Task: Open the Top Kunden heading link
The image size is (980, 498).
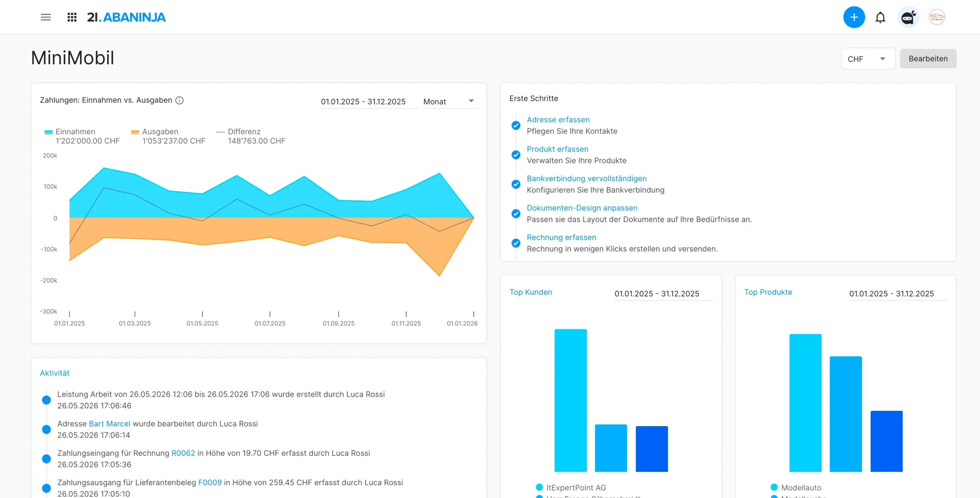Action: [x=531, y=292]
